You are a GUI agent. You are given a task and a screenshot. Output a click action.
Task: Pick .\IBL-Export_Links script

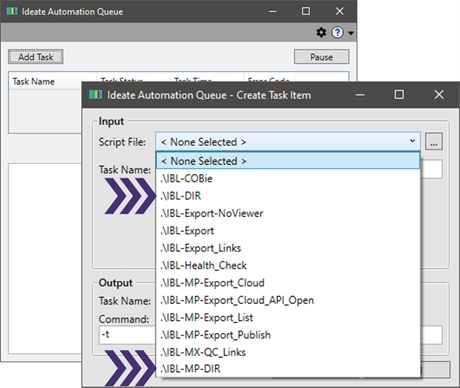tap(288, 248)
